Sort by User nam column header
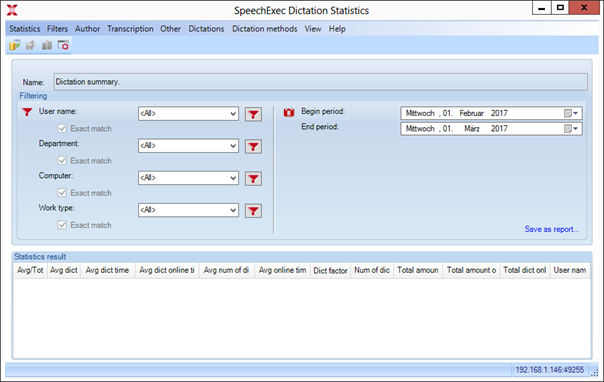604x382 pixels. click(570, 270)
